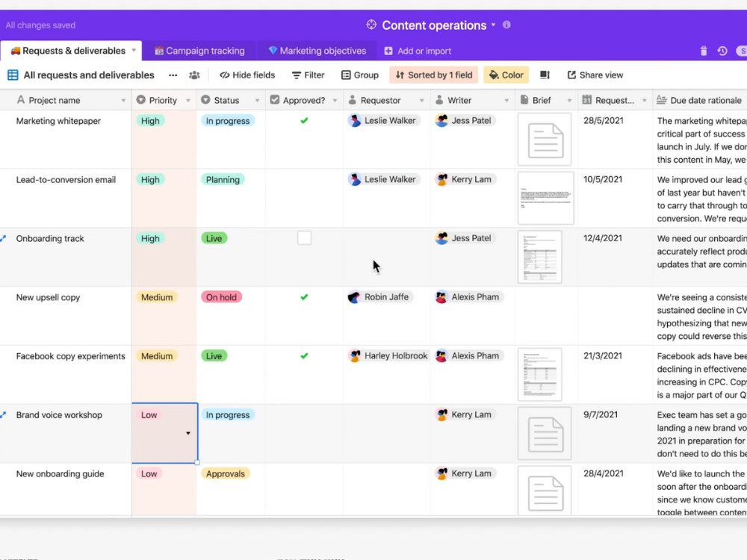Select Jess Patel writer for Onboarding track

pyautogui.click(x=465, y=238)
